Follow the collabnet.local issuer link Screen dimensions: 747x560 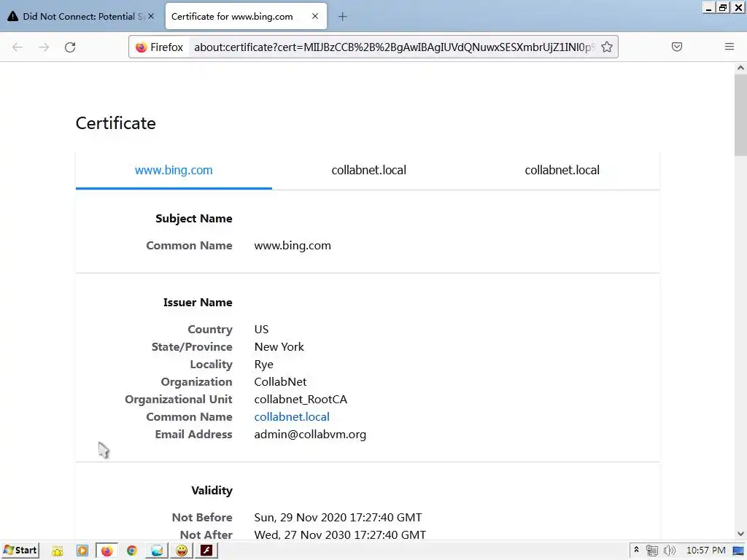pyautogui.click(x=292, y=416)
